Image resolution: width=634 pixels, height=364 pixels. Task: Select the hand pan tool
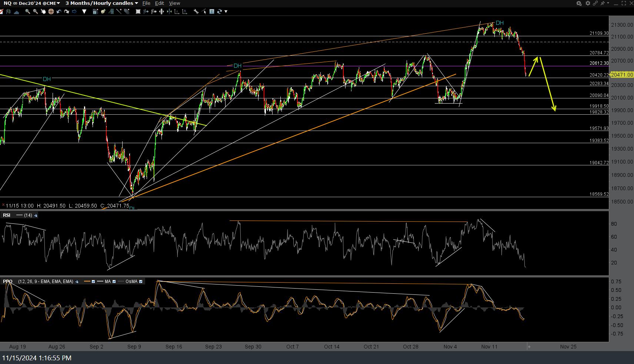coord(43,11)
